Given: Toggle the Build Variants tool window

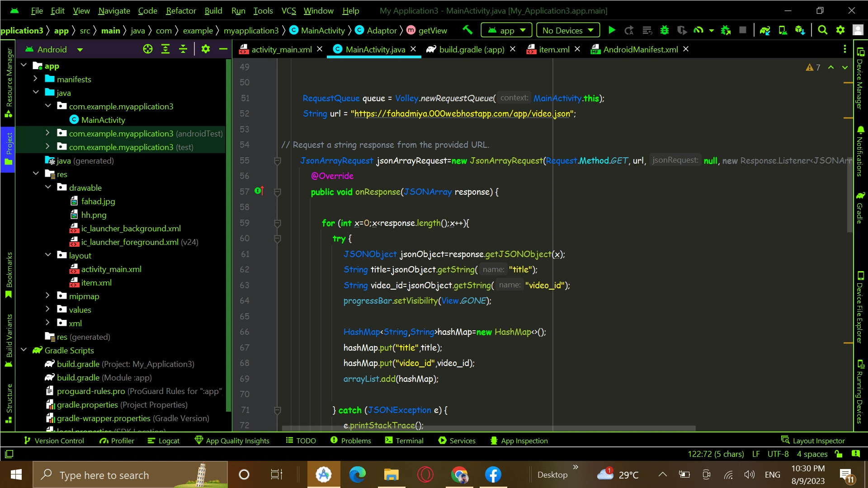Looking at the screenshot, I should (8, 340).
